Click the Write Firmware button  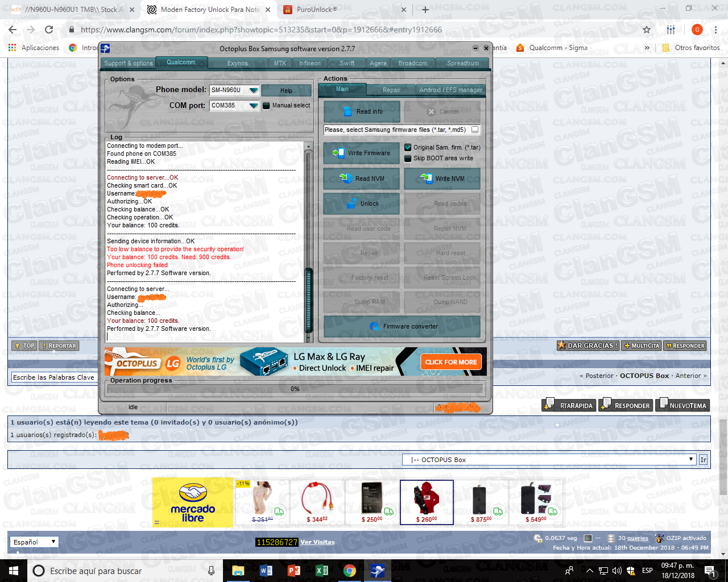pos(362,153)
